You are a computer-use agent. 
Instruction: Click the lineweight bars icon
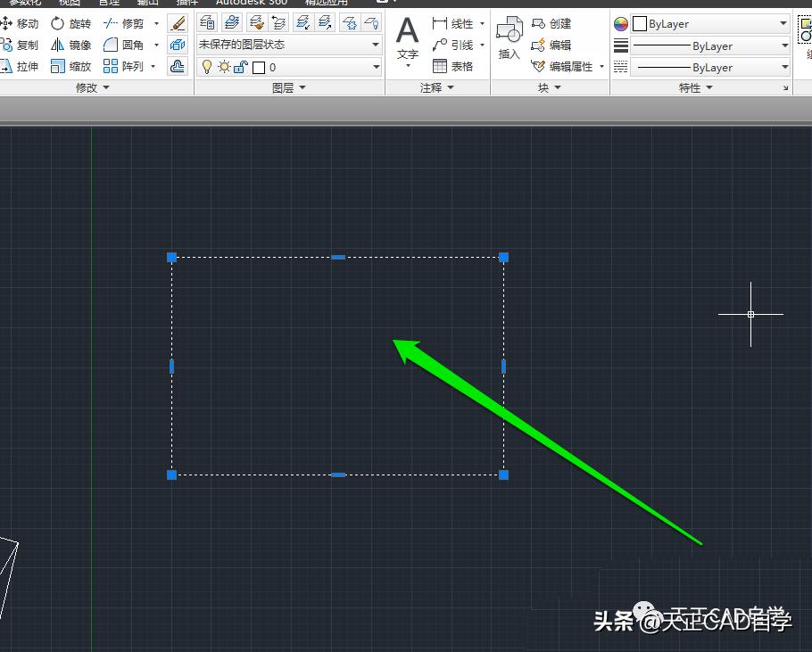tap(621, 45)
